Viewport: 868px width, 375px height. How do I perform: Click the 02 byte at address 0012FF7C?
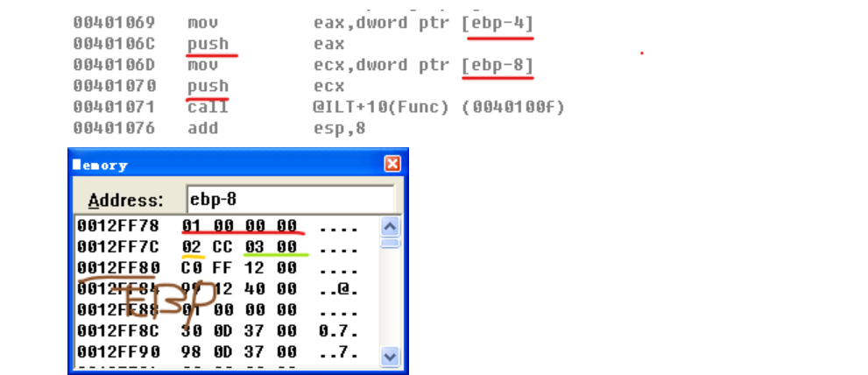coord(191,247)
